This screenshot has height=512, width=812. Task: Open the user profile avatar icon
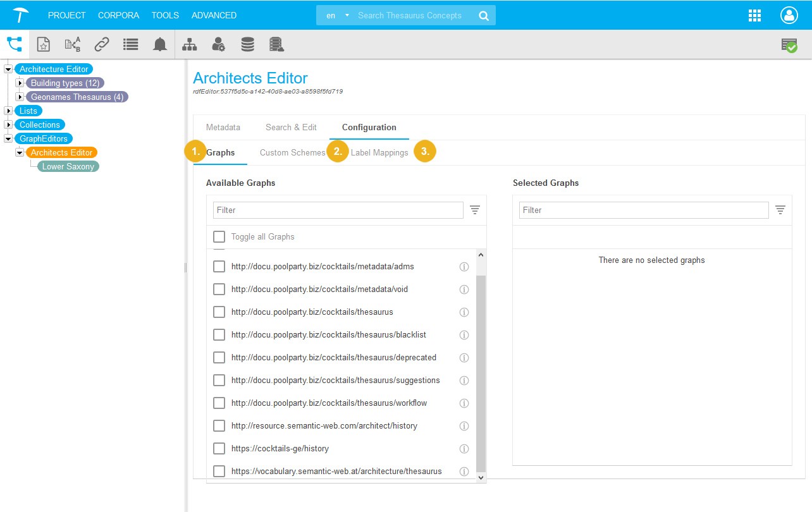click(x=789, y=16)
